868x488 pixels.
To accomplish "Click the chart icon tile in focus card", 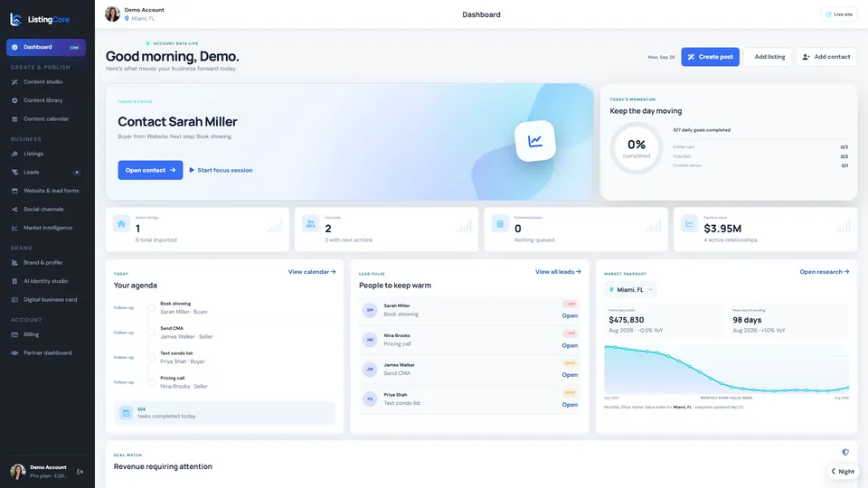I will click(534, 141).
